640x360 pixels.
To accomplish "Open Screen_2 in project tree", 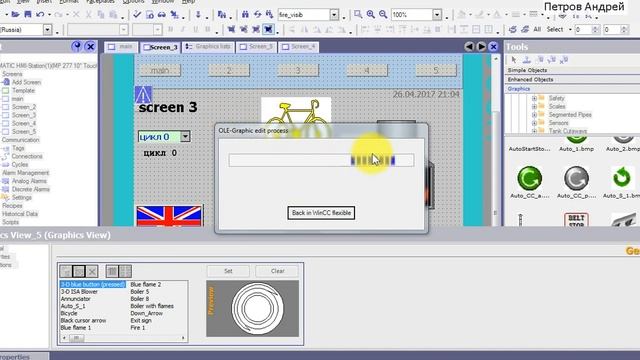I will coord(24,107).
